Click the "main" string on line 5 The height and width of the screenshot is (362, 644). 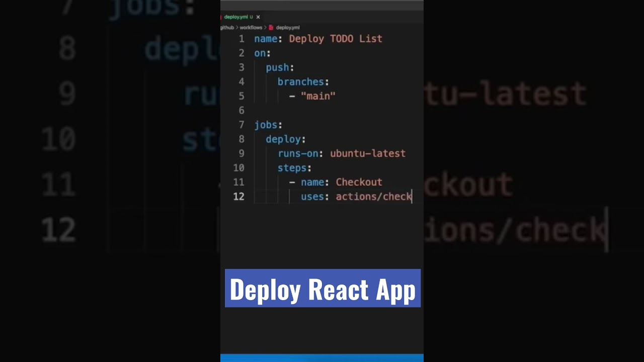click(x=318, y=96)
